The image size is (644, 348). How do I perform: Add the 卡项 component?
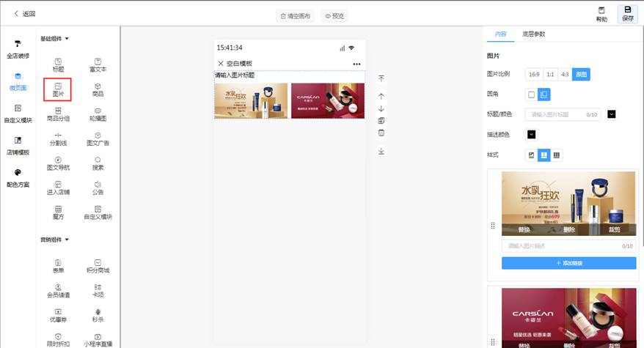click(98, 291)
